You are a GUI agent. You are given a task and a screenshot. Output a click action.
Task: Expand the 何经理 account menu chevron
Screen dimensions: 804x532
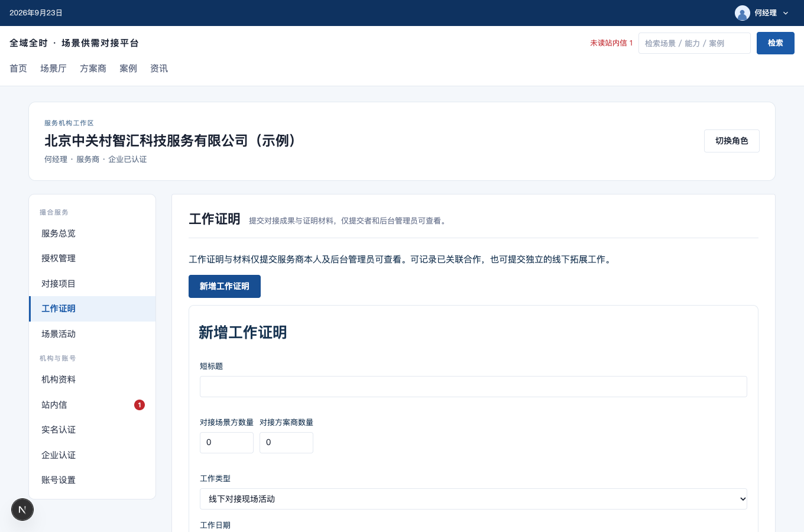pyautogui.click(x=786, y=13)
